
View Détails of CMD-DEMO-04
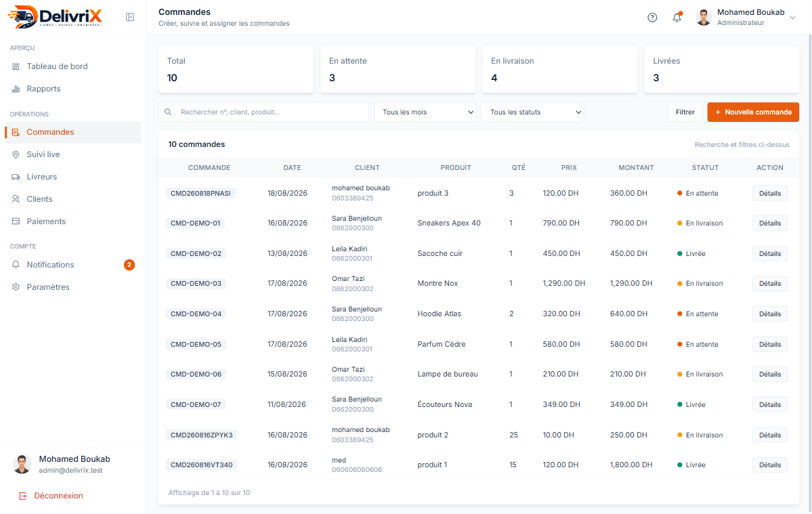click(x=769, y=314)
